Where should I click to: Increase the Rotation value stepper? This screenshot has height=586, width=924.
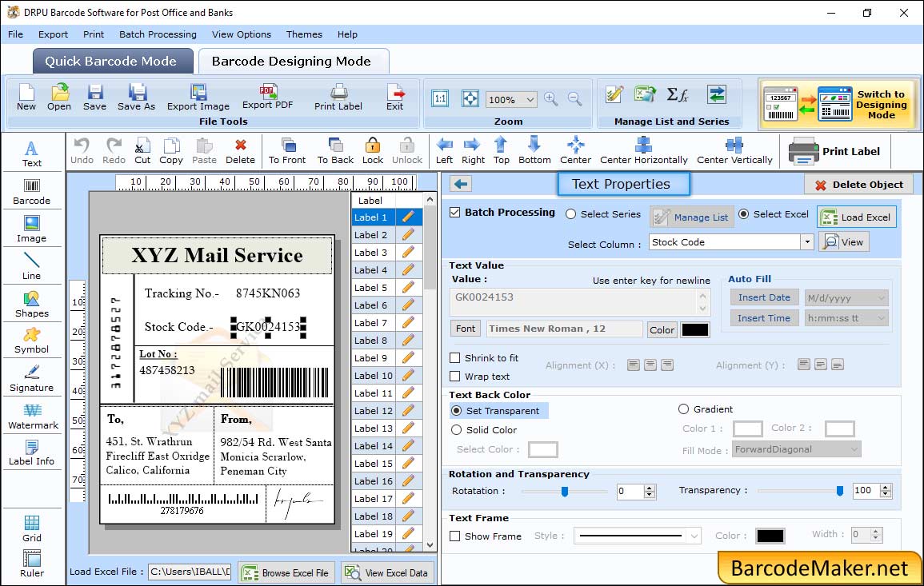click(650, 488)
